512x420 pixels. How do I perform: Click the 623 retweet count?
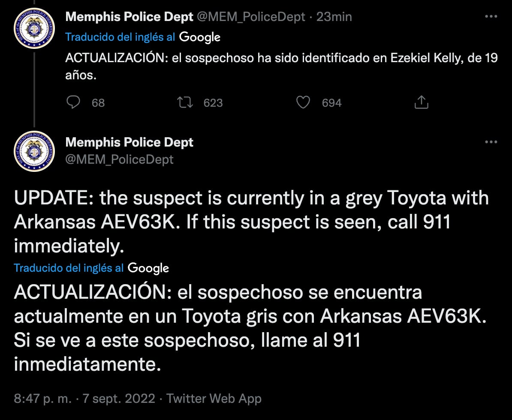click(x=213, y=103)
